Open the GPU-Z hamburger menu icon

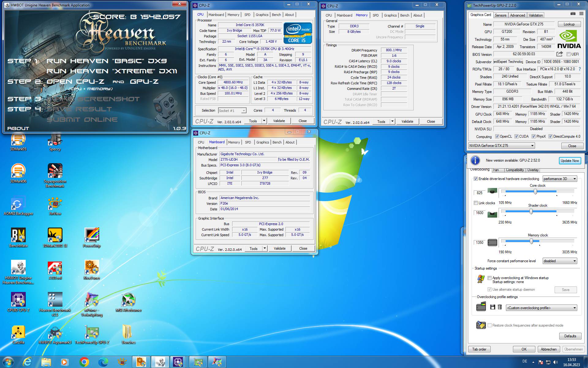(581, 14)
